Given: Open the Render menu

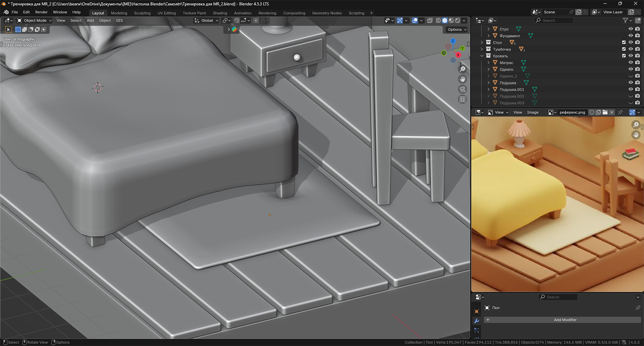Looking at the screenshot, I should click(x=41, y=12).
